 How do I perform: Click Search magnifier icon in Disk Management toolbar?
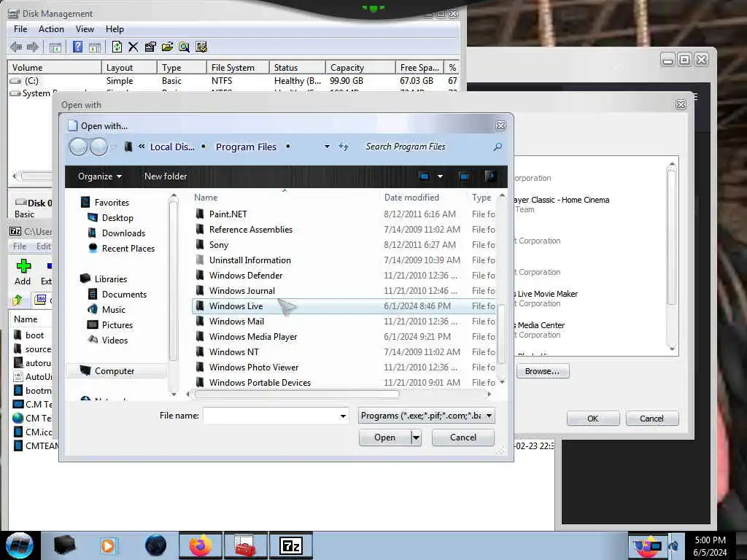(184, 47)
